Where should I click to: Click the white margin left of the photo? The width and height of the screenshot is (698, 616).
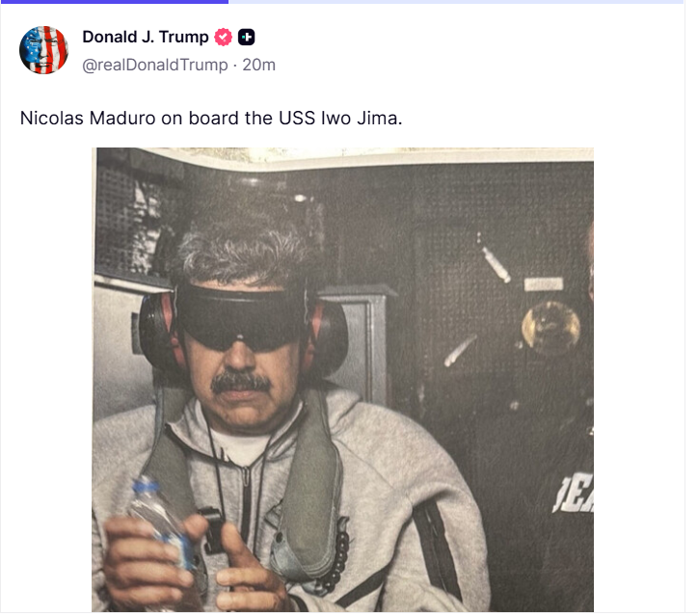(46, 380)
